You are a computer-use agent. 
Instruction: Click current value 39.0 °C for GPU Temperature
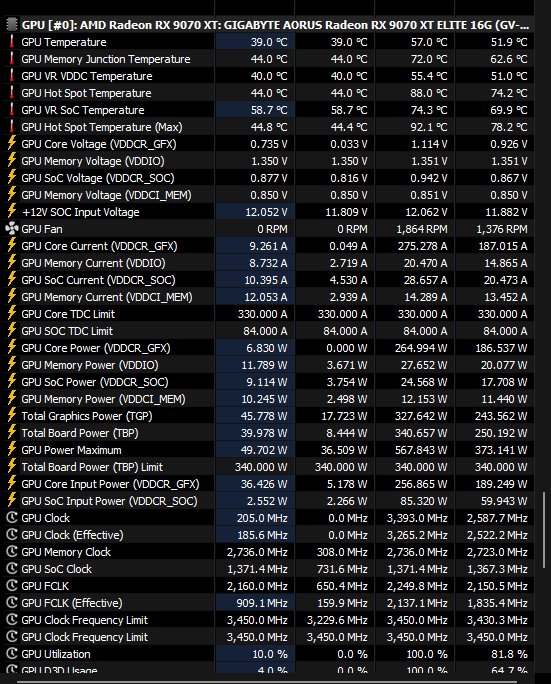click(269, 42)
